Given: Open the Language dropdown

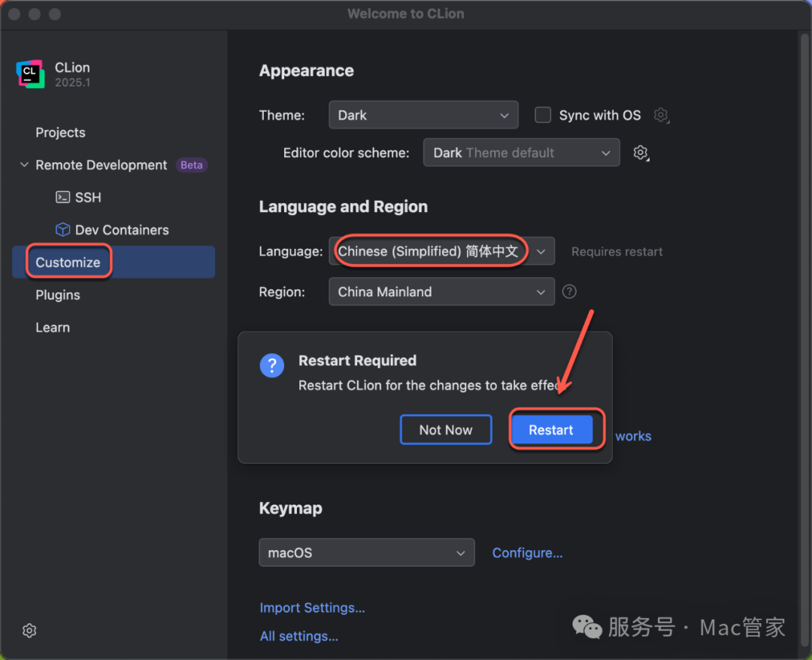Looking at the screenshot, I should (441, 251).
